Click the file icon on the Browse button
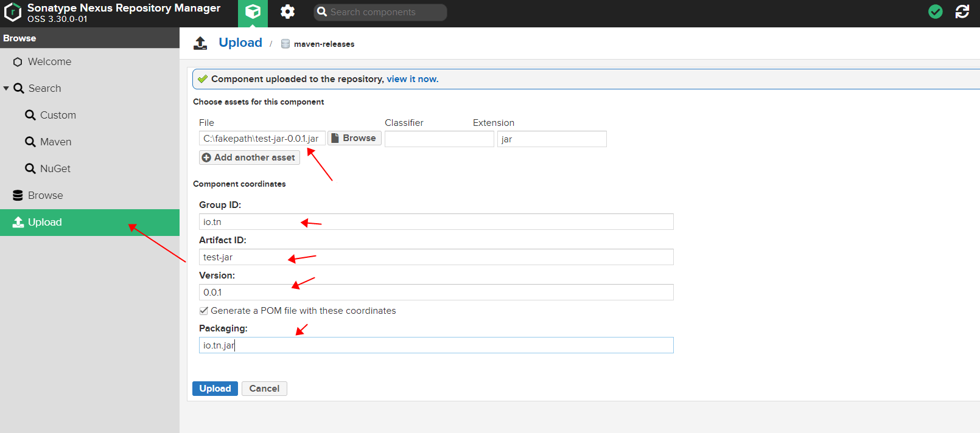 (x=335, y=138)
